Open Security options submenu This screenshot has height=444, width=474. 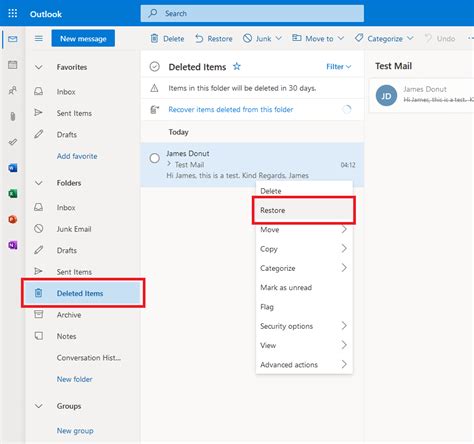[x=304, y=326]
